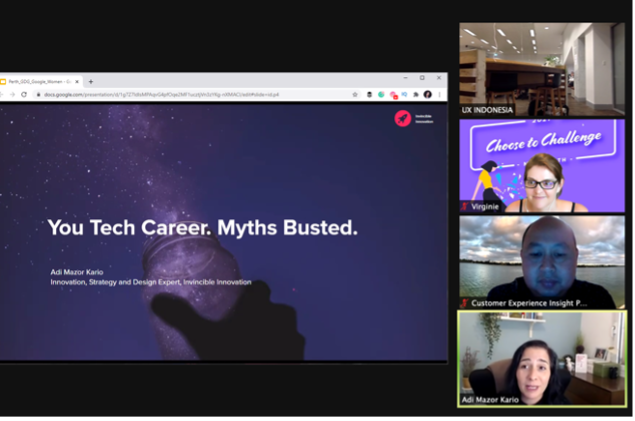
Task: Click the site lock icon in address bar
Action: [39, 94]
